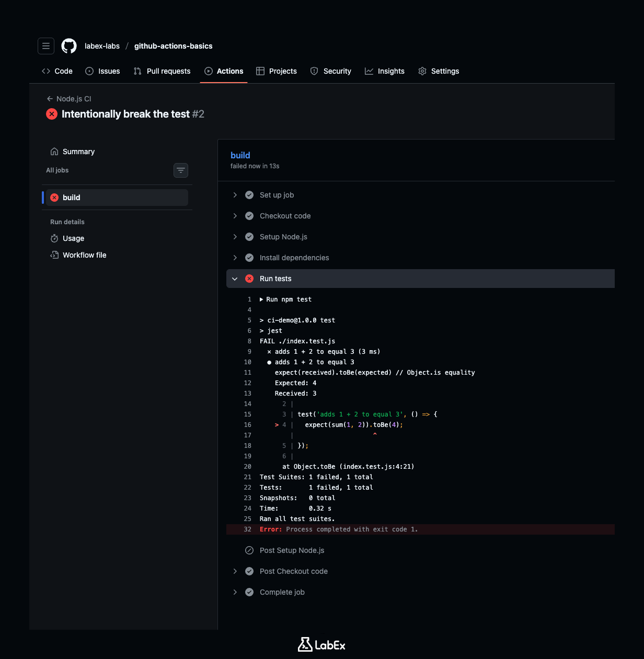
Task: Click the 'FAIL ./index.test.js' log line
Action: (x=297, y=341)
